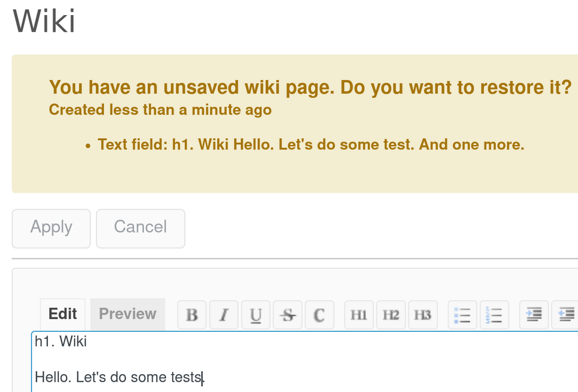Image resolution: width=578 pixels, height=392 pixels.
Task: Insert an unordered bullet list
Action: tap(462, 314)
